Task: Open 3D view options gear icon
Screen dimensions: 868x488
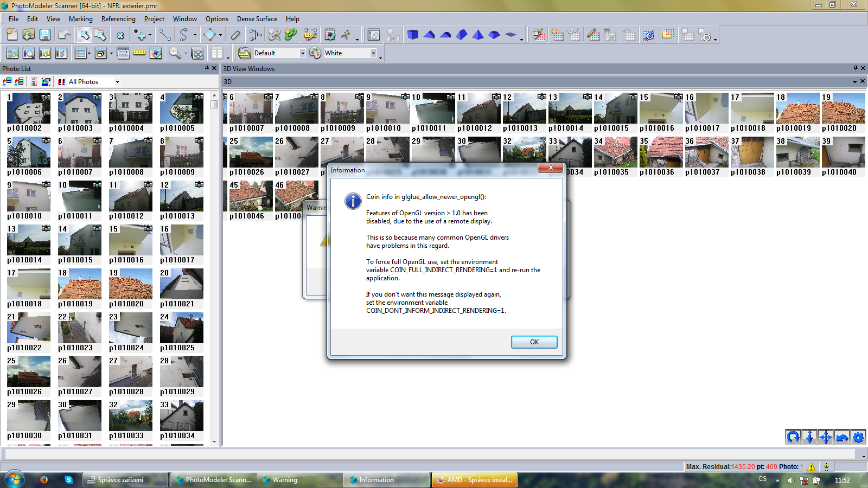Action: pyautogui.click(x=858, y=437)
